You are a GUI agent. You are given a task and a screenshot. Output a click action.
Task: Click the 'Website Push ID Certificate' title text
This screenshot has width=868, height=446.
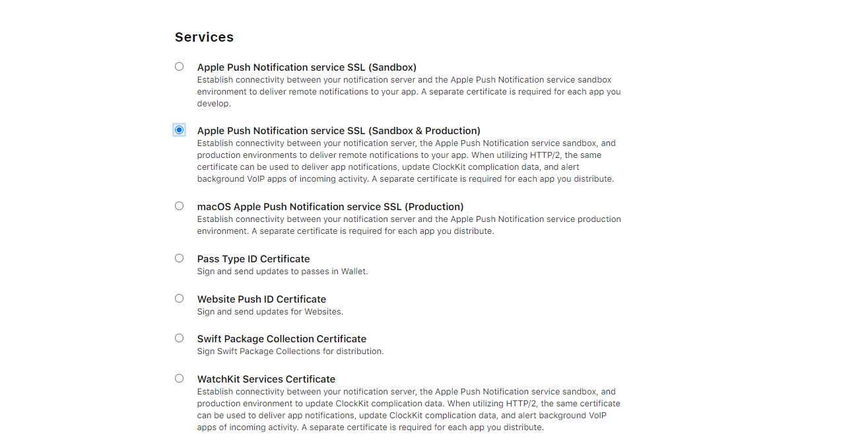click(x=261, y=299)
